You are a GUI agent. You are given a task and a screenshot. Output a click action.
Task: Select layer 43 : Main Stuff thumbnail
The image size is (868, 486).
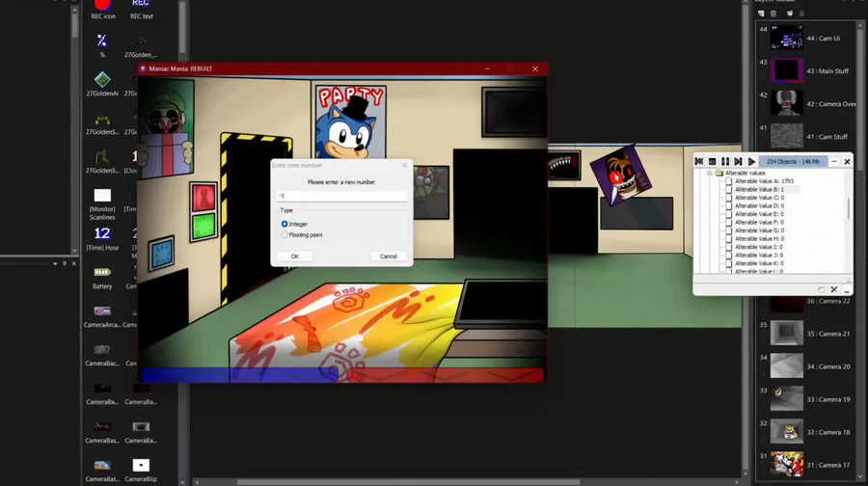point(787,70)
